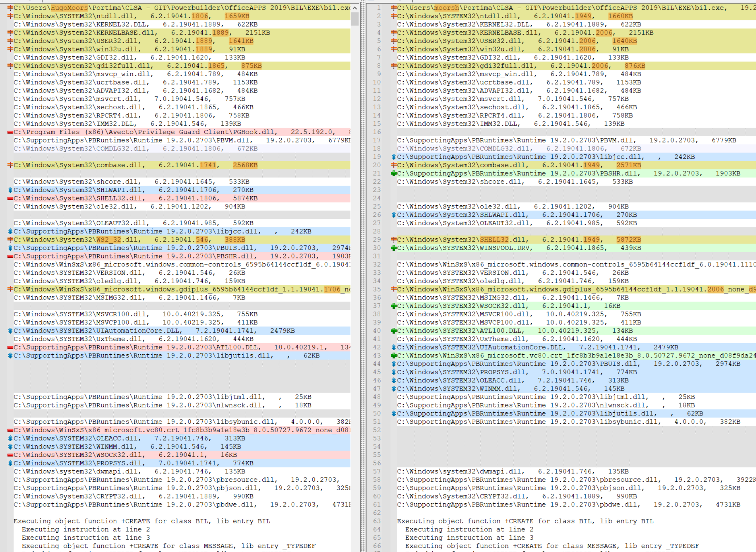The height and width of the screenshot is (552, 756).
Task: Click orange changed marker beside WS2_32.dll
Action: click(x=10, y=240)
